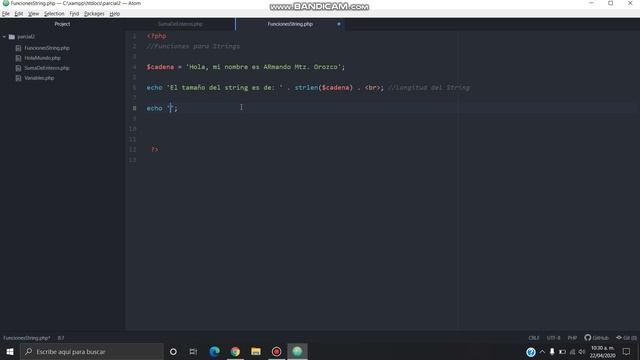This screenshot has height=360, width=640.
Task: Select the FuncionesString.php editor tab
Action: pyautogui.click(x=290, y=24)
